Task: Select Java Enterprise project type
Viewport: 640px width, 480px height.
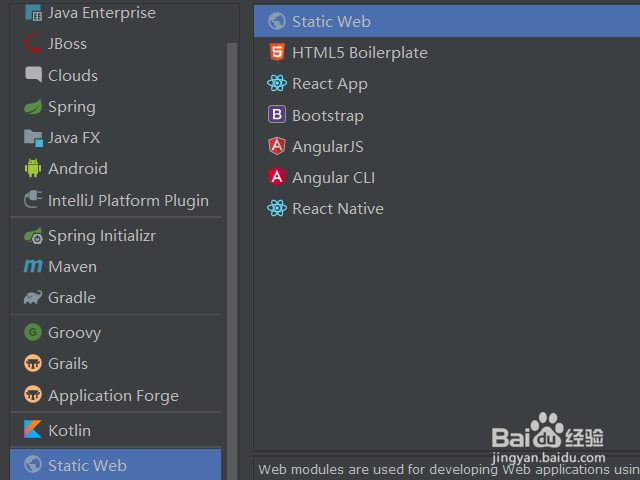Action: coord(101,13)
